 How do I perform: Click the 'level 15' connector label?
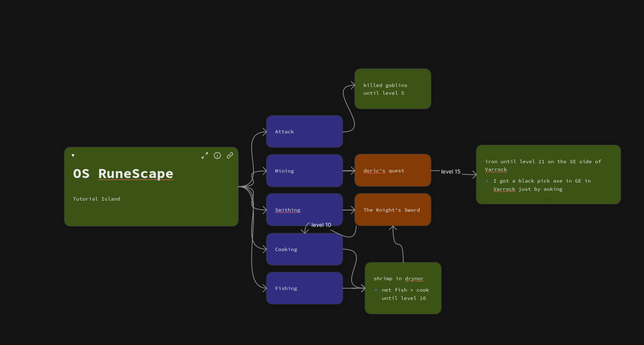451,171
